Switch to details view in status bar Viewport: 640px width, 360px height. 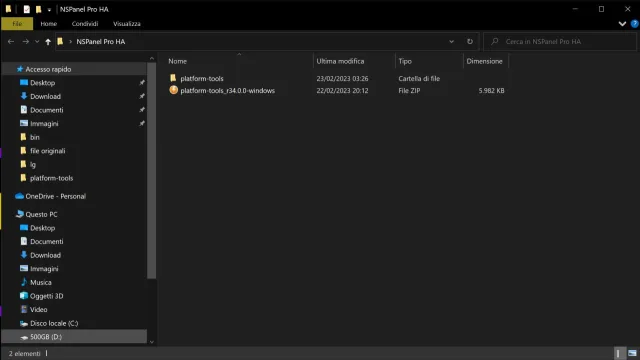tap(618, 353)
